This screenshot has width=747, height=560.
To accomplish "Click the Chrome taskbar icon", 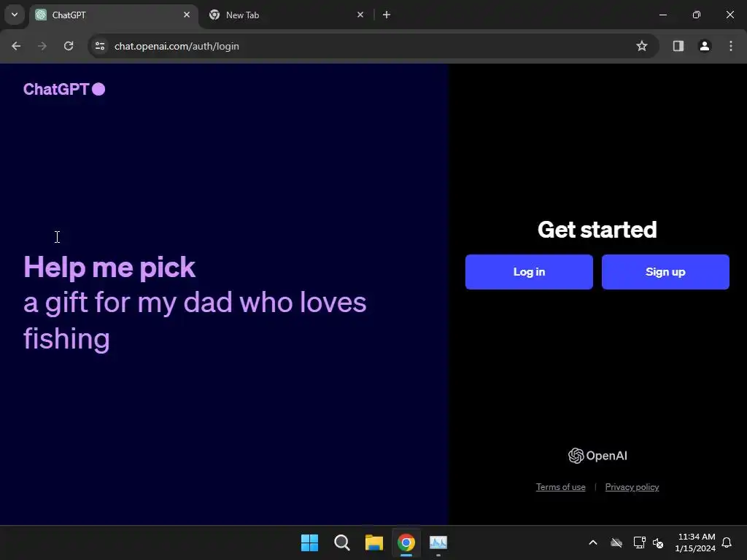I will (406, 542).
